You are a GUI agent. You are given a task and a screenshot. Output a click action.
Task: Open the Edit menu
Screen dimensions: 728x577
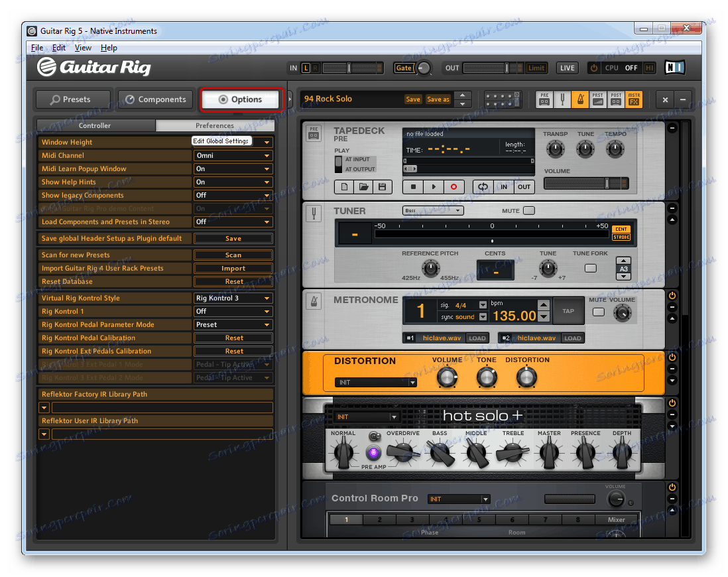pos(58,47)
